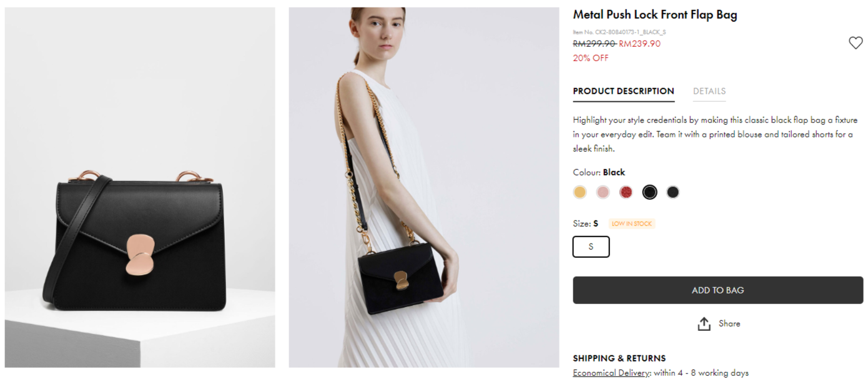Select size S option
Viewport: 868px width, 379px height.
coord(591,247)
